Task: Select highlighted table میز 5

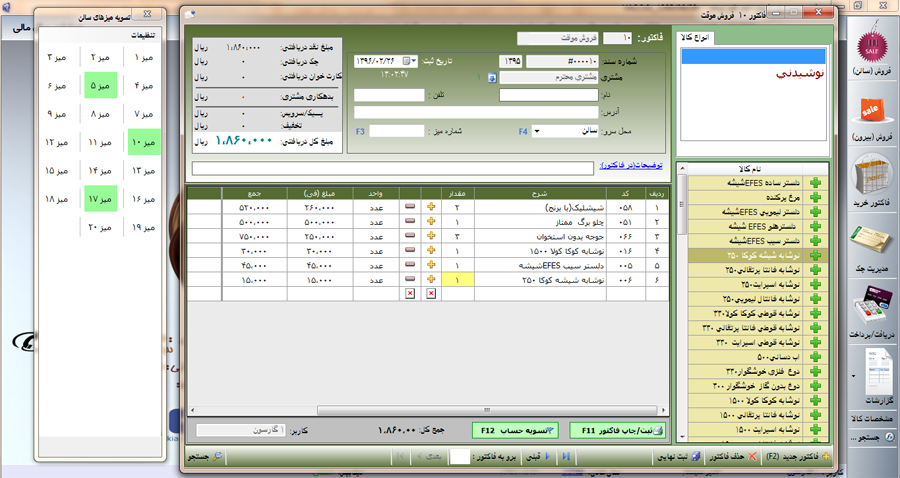Action: [x=100, y=86]
